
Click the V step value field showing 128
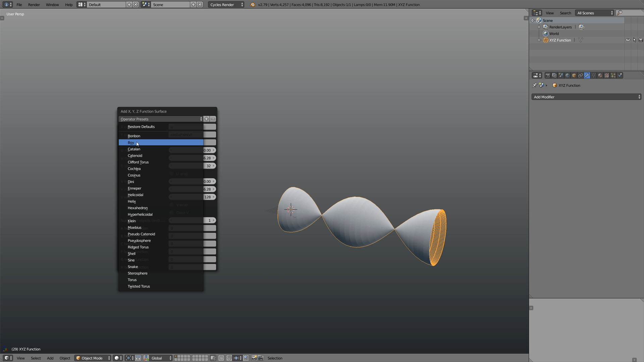pyautogui.click(x=192, y=197)
